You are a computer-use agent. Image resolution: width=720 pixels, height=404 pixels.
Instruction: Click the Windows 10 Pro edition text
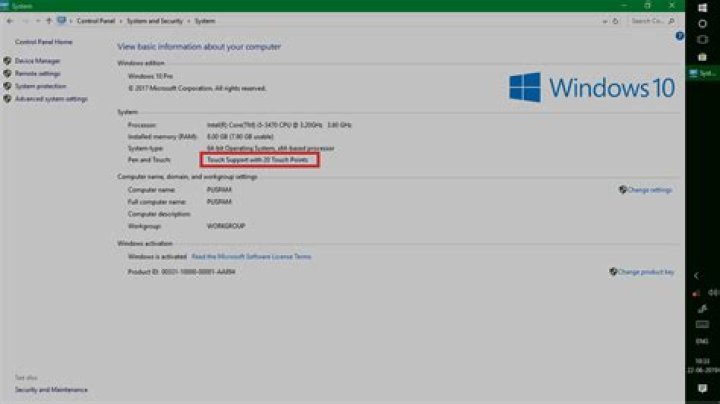tap(150, 76)
